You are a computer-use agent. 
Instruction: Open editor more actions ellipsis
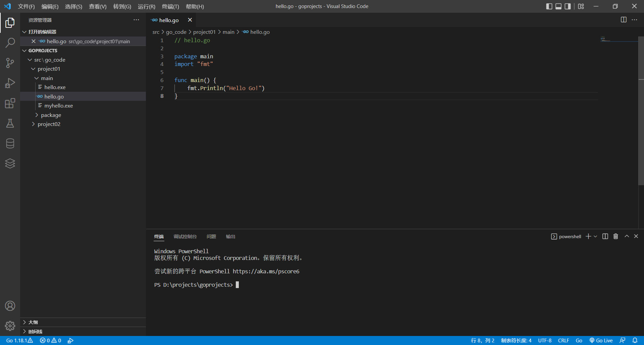(x=634, y=20)
